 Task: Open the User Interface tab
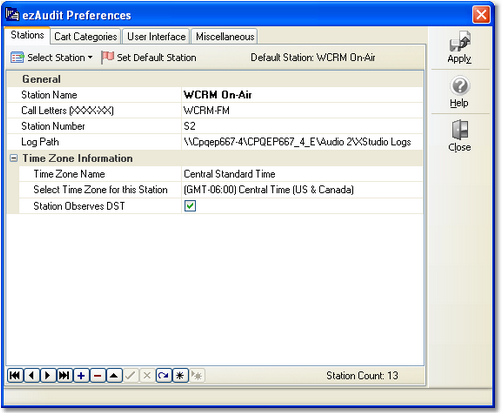pyautogui.click(x=156, y=36)
